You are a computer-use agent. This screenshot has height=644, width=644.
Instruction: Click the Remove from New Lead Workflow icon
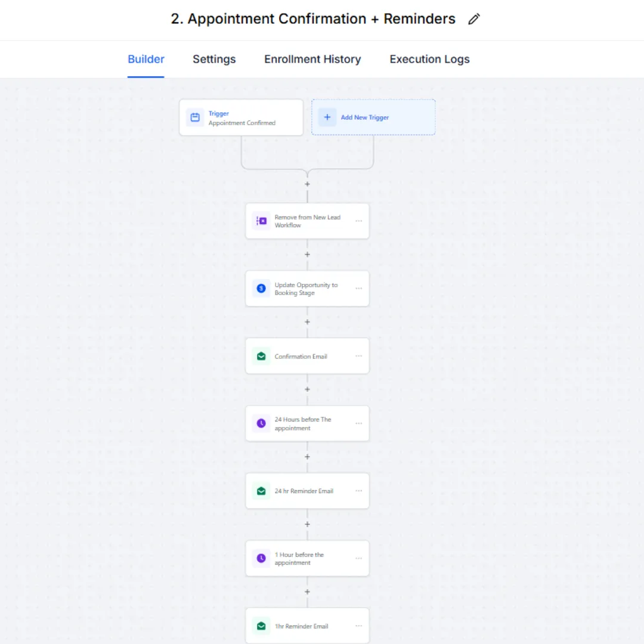click(261, 221)
